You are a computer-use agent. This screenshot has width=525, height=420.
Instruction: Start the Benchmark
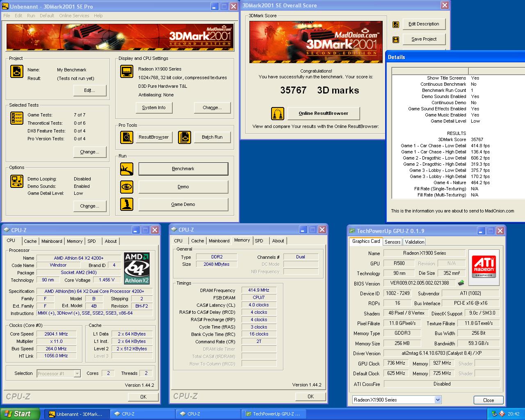pyautogui.click(x=183, y=169)
